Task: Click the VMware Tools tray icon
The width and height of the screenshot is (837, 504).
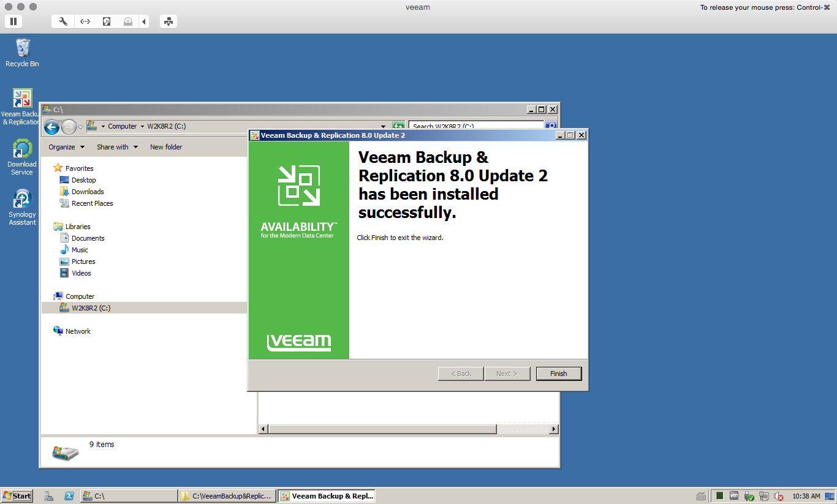Action: tap(734, 496)
